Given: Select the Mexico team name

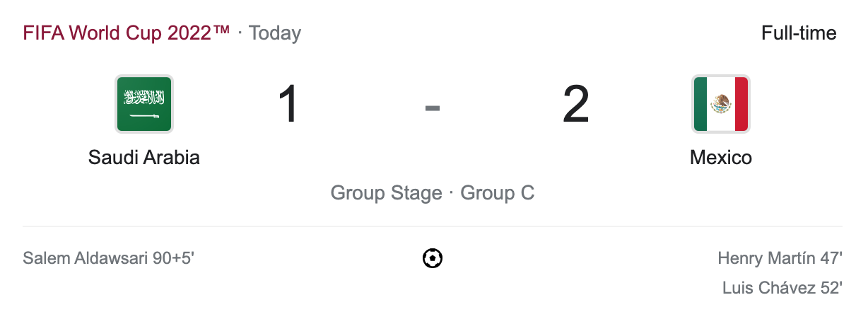Looking at the screenshot, I should [721, 157].
